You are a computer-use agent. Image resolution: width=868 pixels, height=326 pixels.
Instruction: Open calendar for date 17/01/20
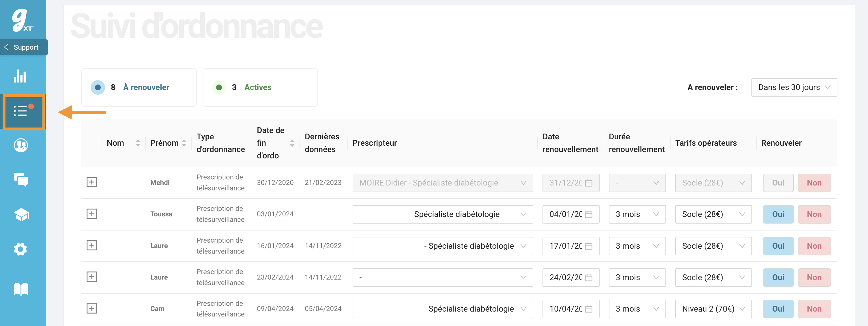(x=589, y=246)
